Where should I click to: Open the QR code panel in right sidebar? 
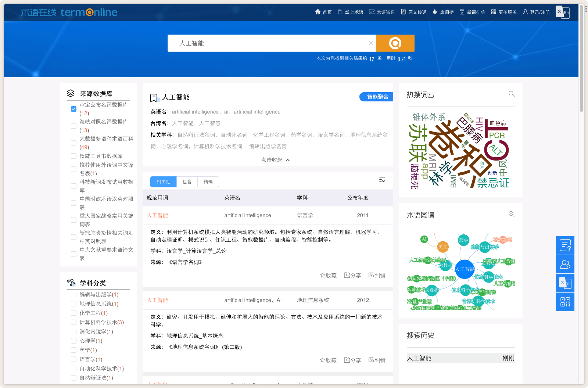[x=565, y=302]
